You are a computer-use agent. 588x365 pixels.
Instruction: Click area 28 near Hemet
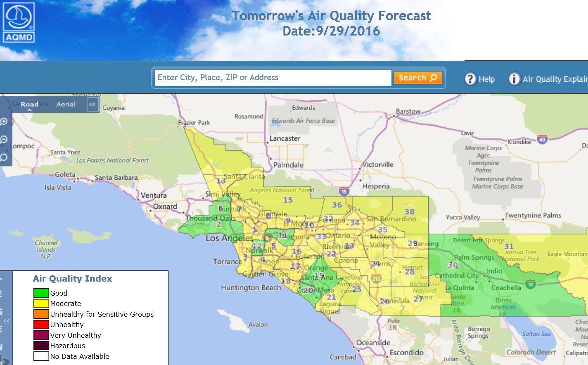point(410,272)
